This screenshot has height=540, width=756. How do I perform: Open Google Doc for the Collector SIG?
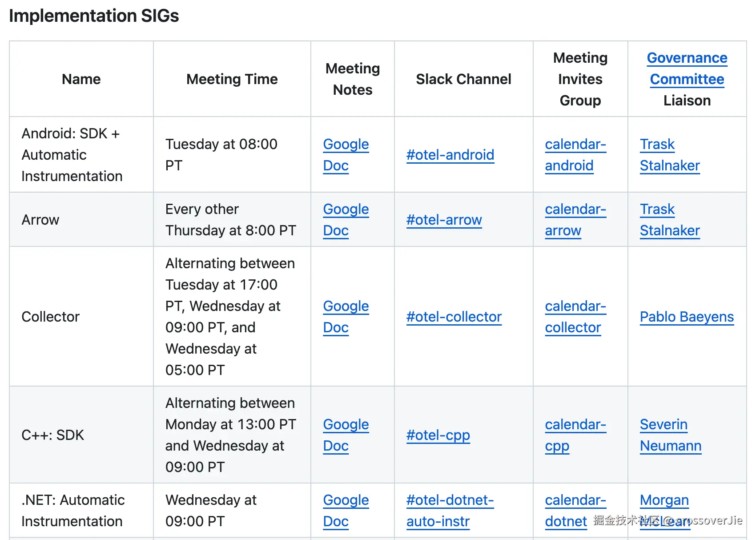(x=346, y=306)
